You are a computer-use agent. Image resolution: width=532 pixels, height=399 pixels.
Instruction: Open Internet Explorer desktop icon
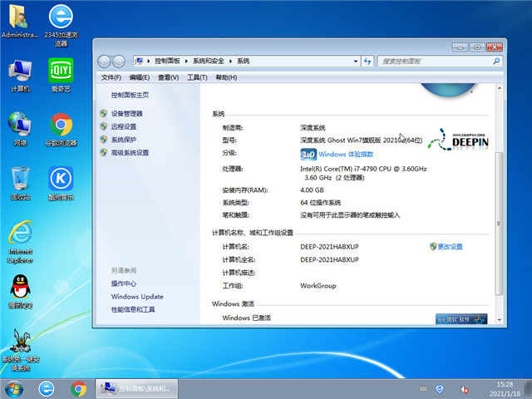[20, 242]
